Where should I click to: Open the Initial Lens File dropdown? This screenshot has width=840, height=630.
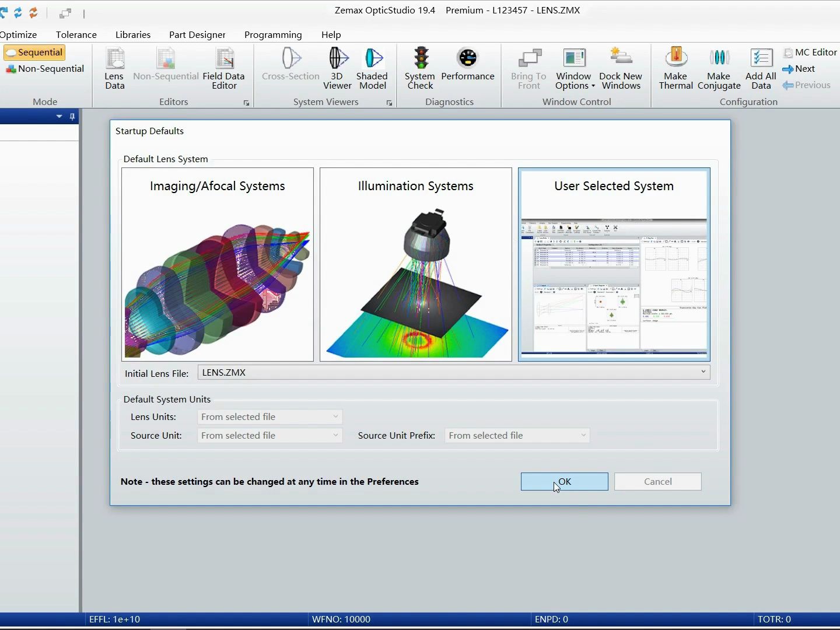click(454, 373)
